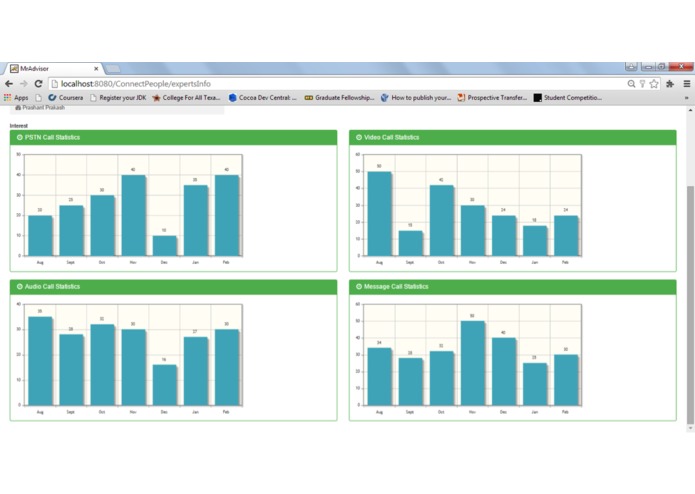Bookmark page with the star icon
This screenshot has width=695, height=494.
[x=654, y=84]
